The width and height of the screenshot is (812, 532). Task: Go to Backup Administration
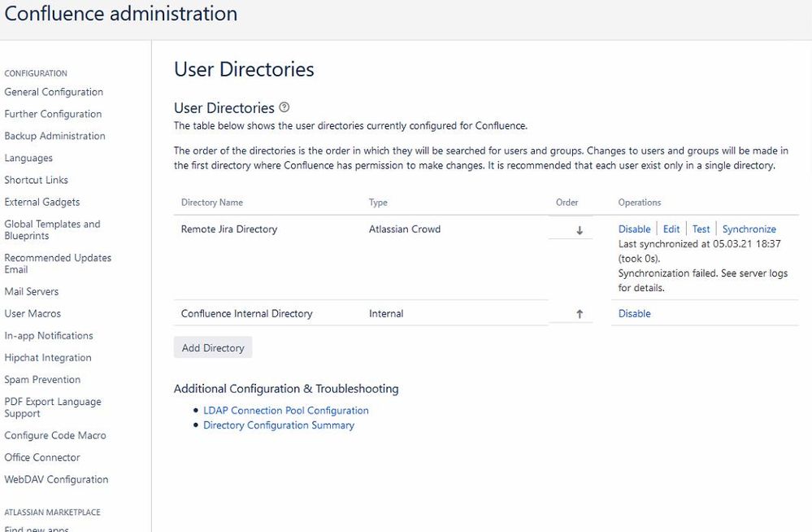pyautogui.click(x=55, y=136)
